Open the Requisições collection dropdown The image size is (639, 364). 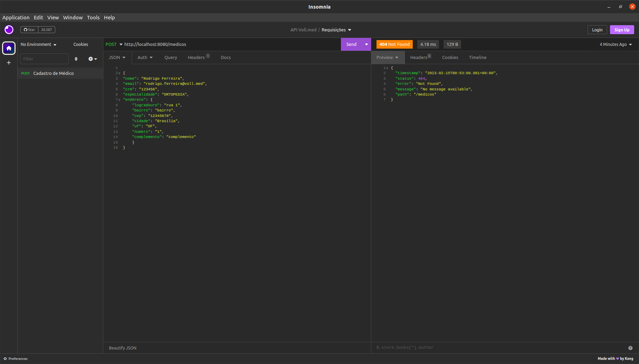click(336, 30)
